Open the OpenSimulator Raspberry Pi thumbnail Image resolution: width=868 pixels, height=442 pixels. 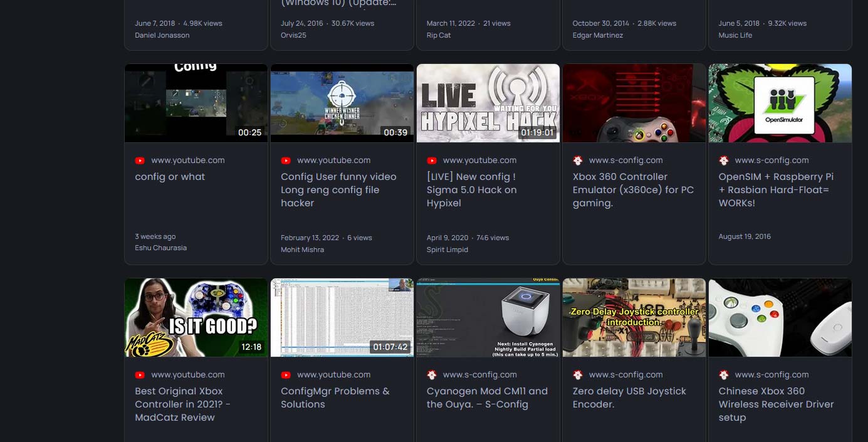780,103
